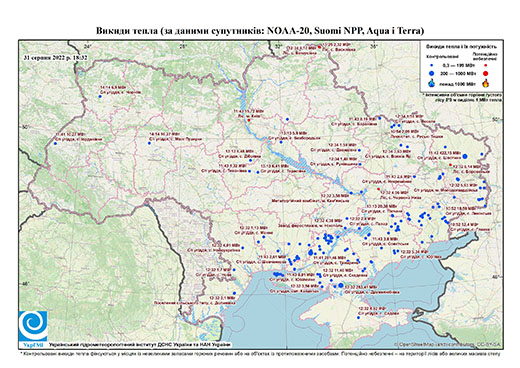Click the date stamp 31 серпня 2022
This screenshot has height=368, width=520.
pos(55,58)
